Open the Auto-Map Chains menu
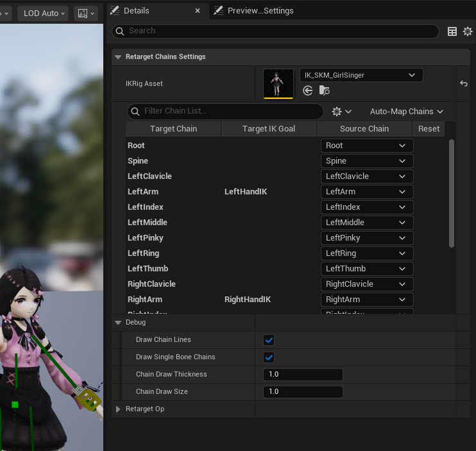The width and height of the screenshot is (476, 451). click(x=406, y=112)
